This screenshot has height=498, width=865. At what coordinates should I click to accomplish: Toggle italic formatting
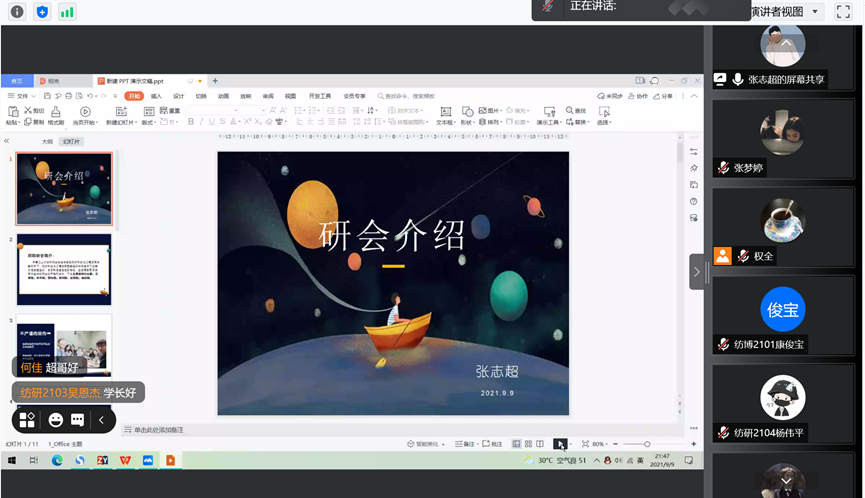pos(201,121)
